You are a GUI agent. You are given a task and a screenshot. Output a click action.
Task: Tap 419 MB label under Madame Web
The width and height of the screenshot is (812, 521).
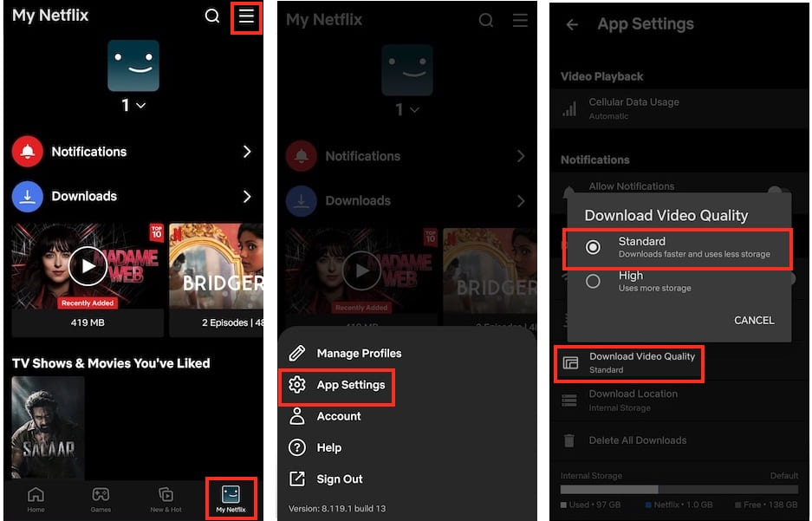tap(88, 322)
